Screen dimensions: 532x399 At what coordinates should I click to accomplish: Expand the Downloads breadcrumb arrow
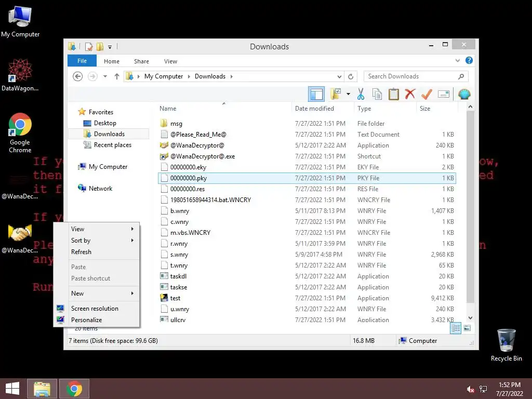(231, 77)
